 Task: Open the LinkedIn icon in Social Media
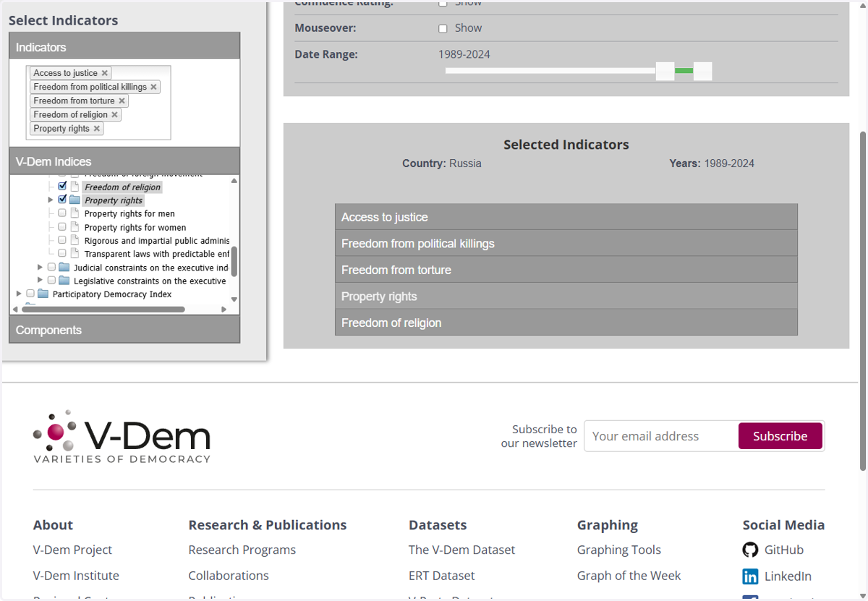(750, 576)
